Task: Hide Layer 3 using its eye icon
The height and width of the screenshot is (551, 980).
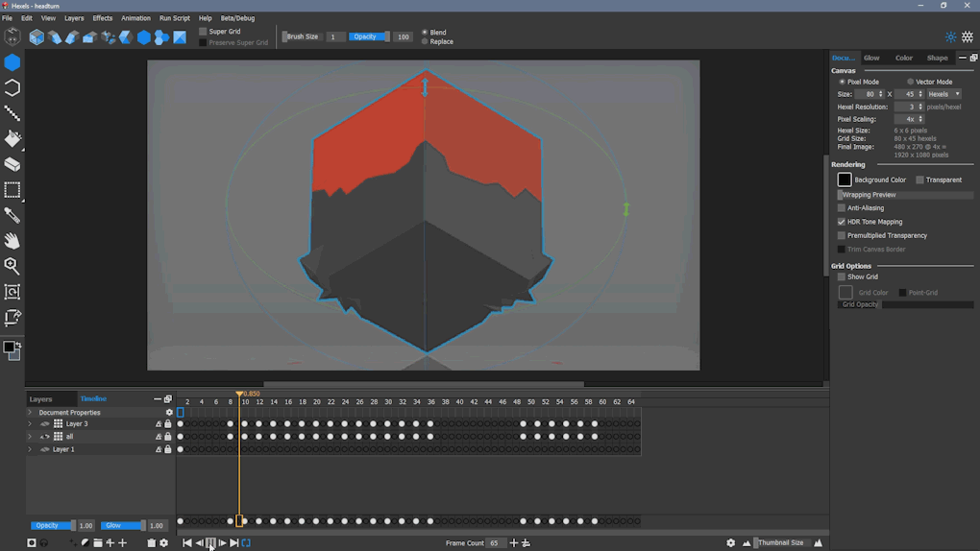Action: [x=44, y=424]
